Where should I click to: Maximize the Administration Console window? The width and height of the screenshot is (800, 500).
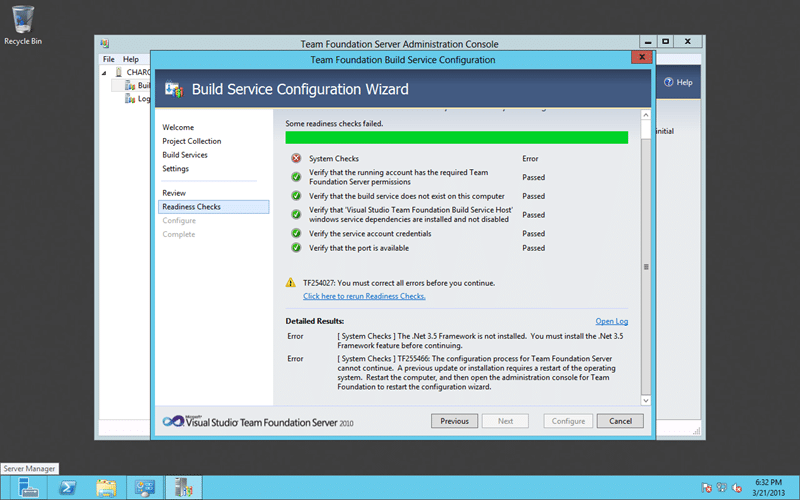pos(665,41)
